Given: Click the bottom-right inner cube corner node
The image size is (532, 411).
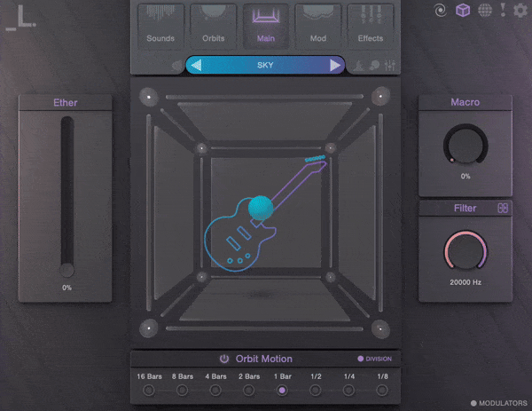Looking at the screenshot, I should click(330, 277).
